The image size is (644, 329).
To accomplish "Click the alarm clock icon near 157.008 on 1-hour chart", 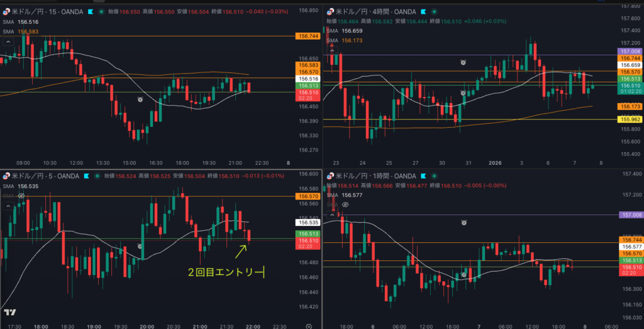I will 464,223.
